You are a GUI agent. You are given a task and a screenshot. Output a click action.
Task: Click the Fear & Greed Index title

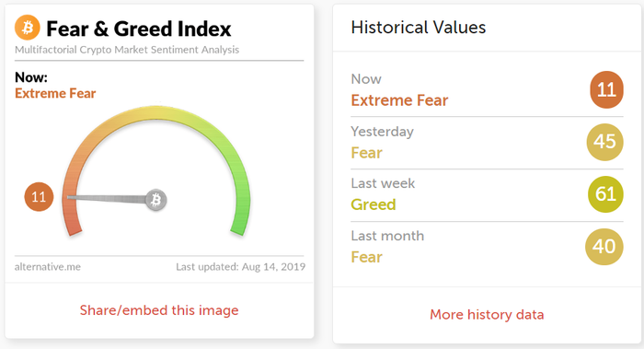(139, 29)
